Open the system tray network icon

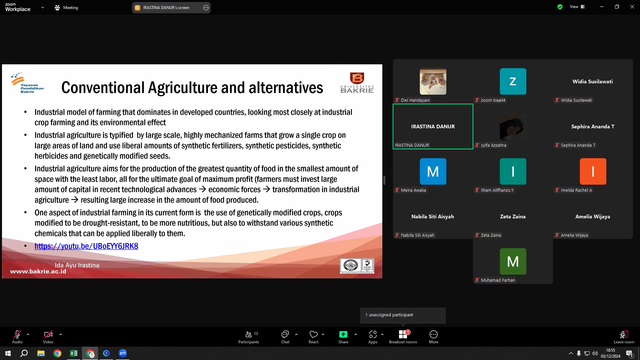(587, 353)
